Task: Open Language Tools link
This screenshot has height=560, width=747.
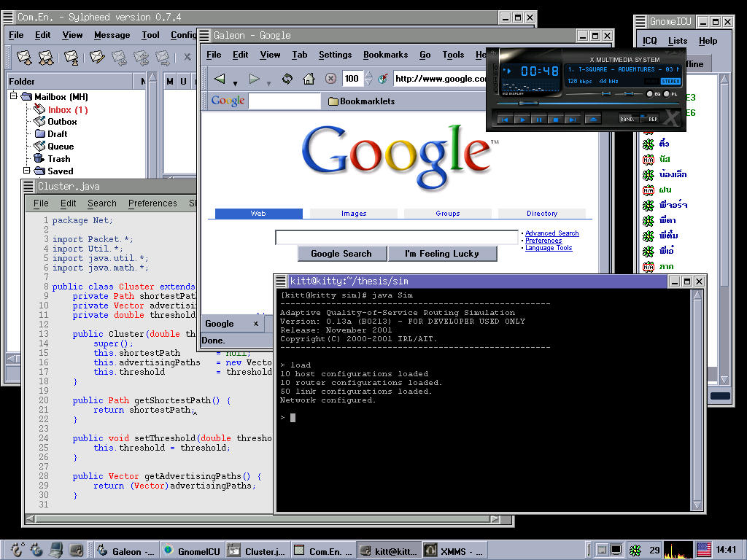Action: 549,248
